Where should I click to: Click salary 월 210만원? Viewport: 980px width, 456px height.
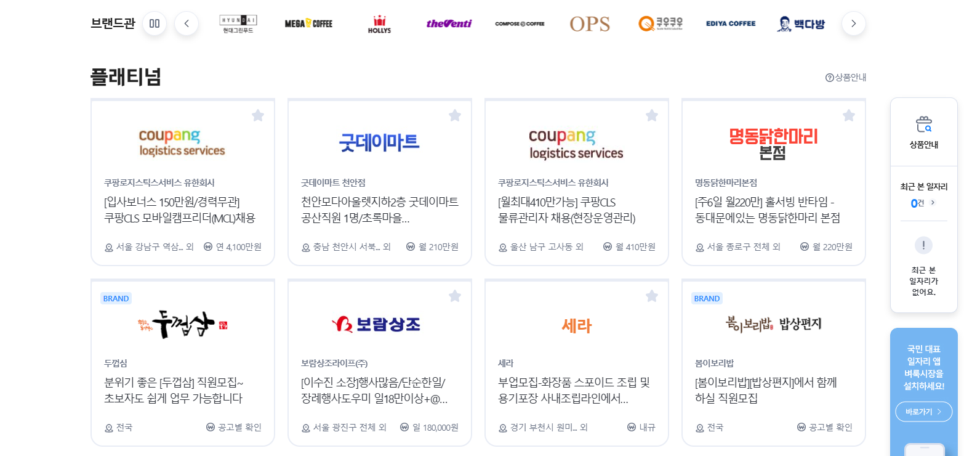click(x=432, y=247)
